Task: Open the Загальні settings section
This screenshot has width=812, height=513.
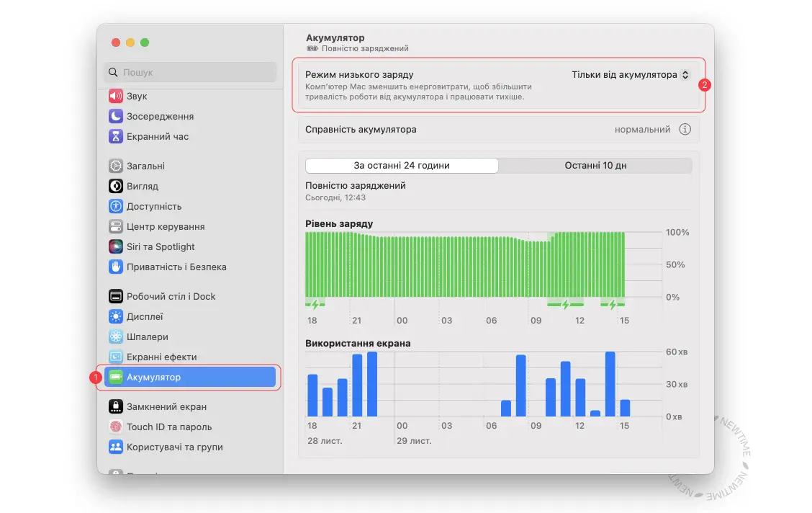Action: tap(190, 166)
